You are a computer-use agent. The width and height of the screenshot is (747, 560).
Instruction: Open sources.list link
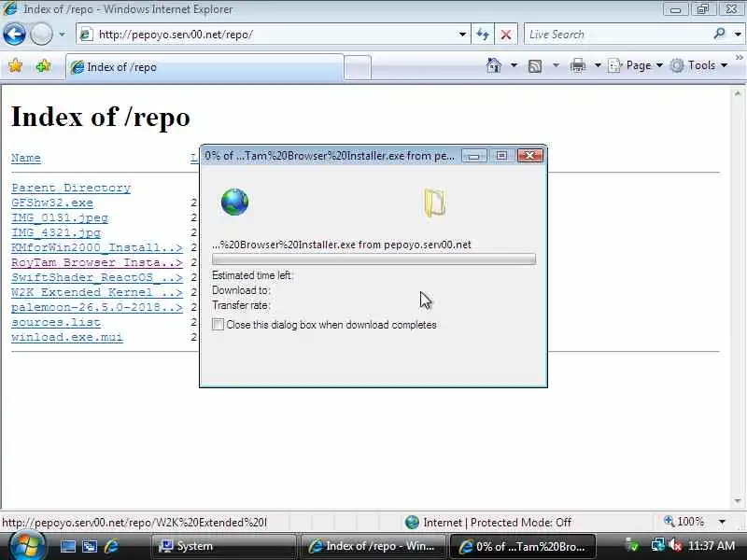(x=56, y=322)
